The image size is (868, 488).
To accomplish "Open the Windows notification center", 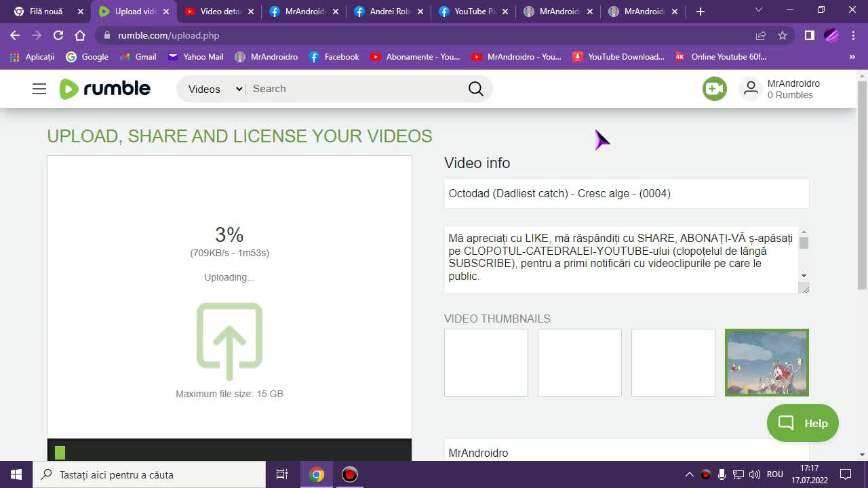I will point(846,474).
